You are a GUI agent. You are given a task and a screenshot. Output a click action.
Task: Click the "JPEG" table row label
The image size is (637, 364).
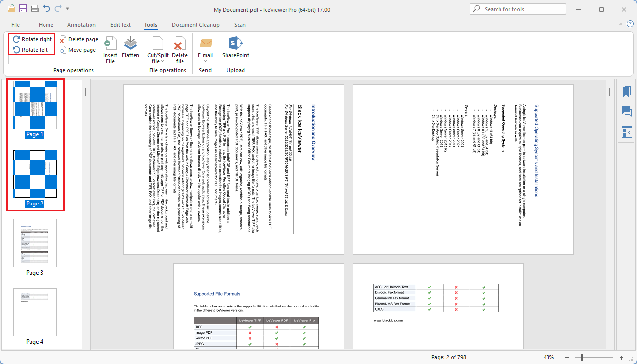pyautogui.click(x=199, y=344)
